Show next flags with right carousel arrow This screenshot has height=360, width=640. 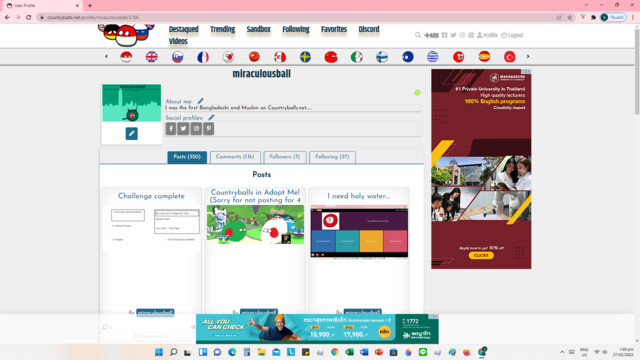[528, 56]
